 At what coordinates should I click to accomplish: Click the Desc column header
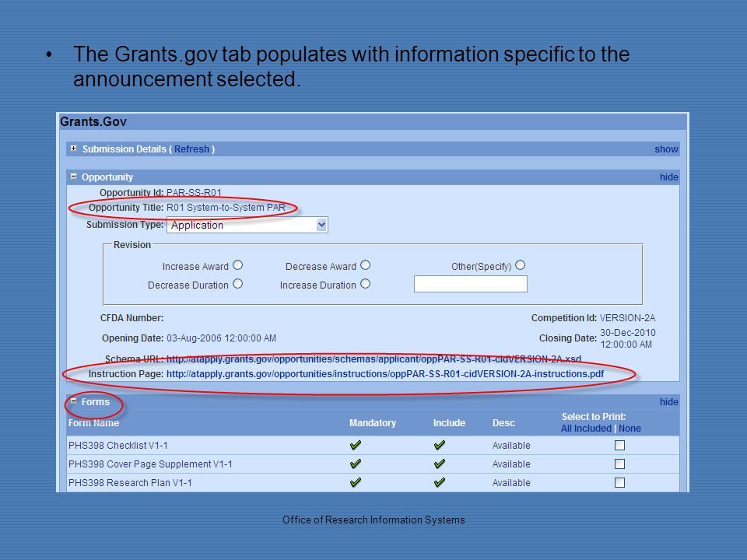pos(503,423)
